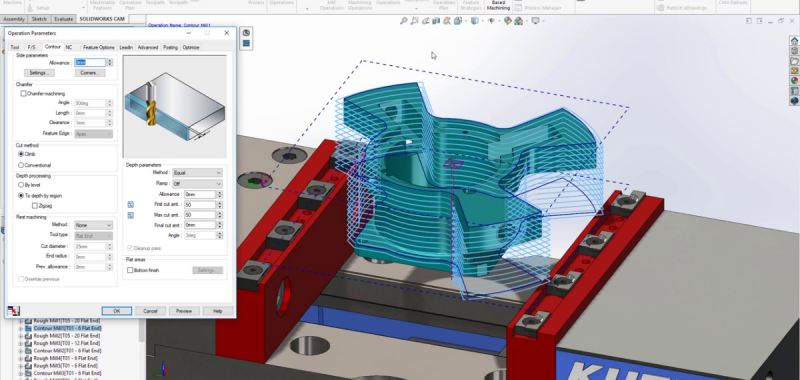
Task: Click the Contour Mill1 operation icon in tree
Action: pyautogui.click(x=29, y=328)
